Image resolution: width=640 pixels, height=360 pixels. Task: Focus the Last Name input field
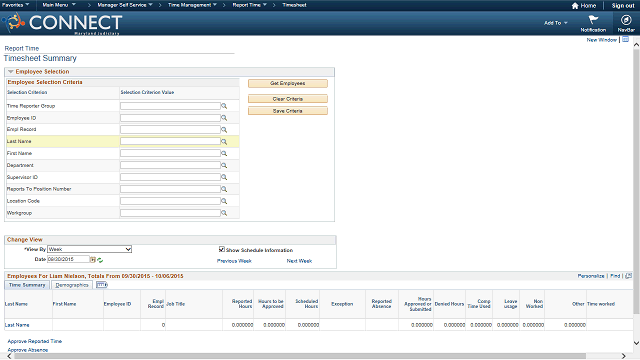point(170,141)
